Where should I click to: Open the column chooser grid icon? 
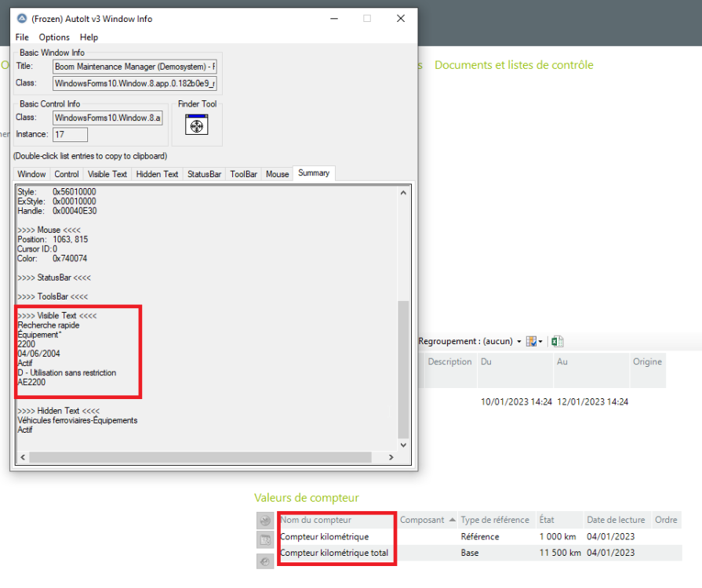click(x=533, y=341)
